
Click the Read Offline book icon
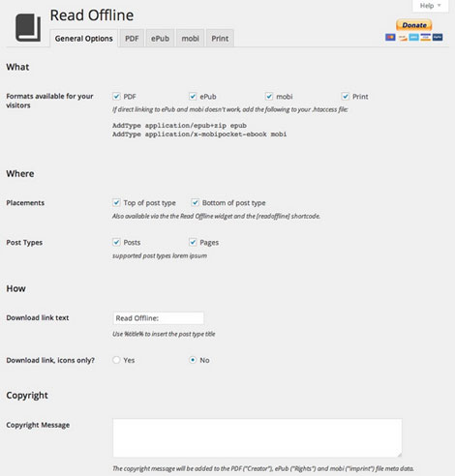28,28
